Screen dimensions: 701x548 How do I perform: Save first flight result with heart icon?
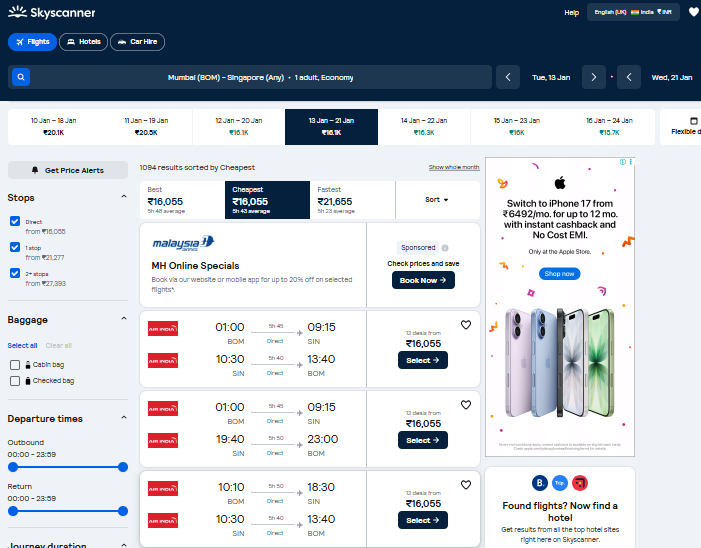click(465, 325)
